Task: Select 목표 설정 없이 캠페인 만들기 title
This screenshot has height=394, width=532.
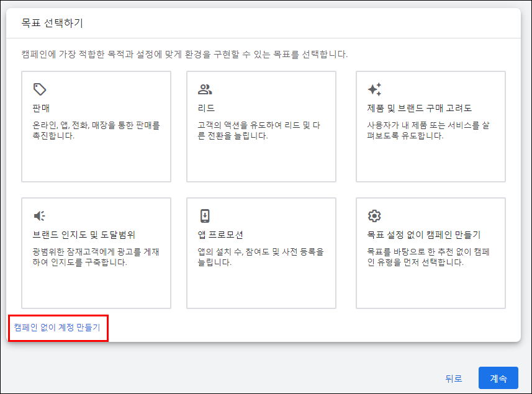Action: (424, 235)
